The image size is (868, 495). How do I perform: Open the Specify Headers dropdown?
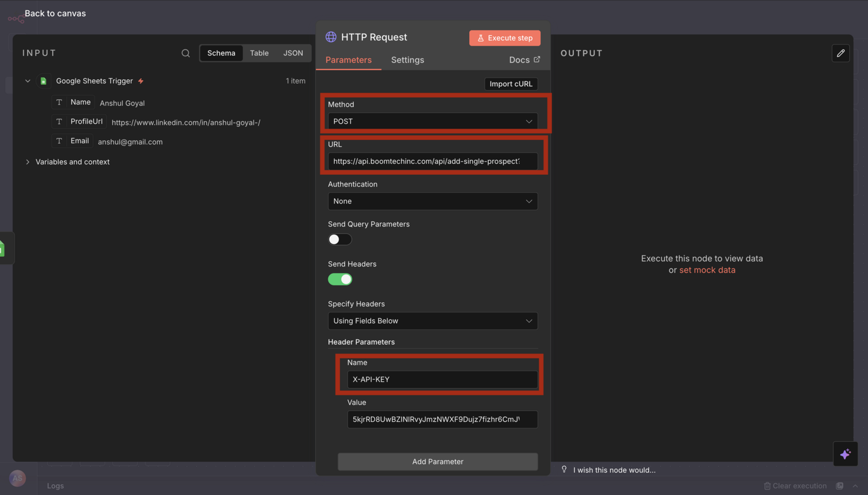(433, 321)
